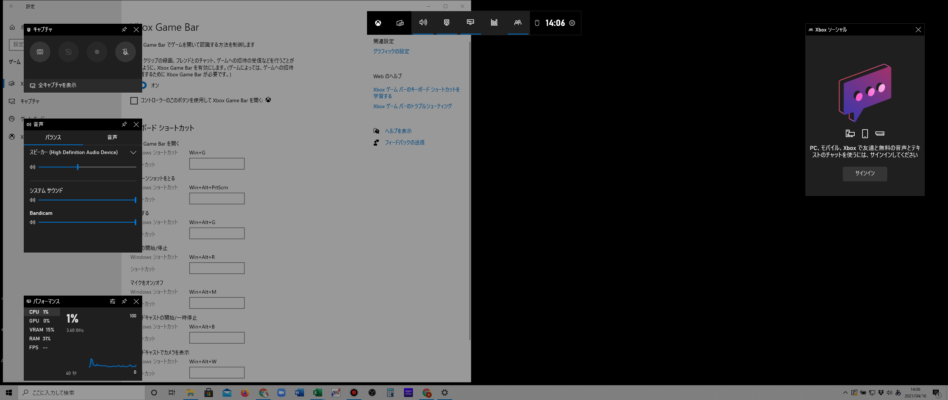Click the Xbox logo on Game Bar
This screenshot has width=948, height=400.
click(377, 23)
